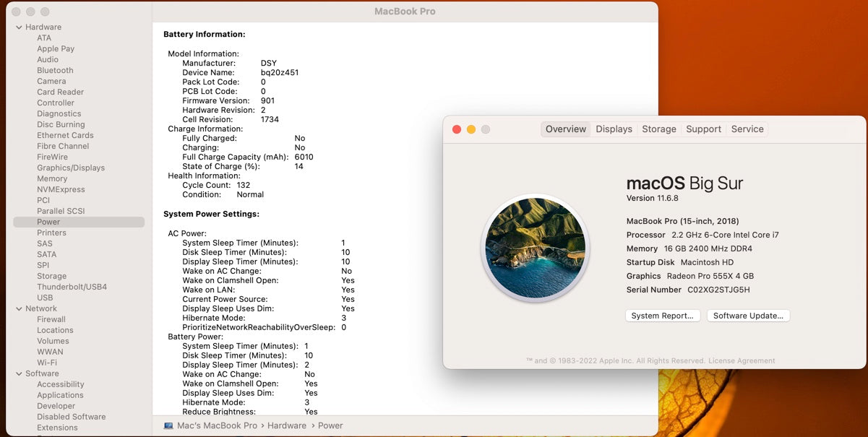Open the Storage tab
868x437 pixels.
[x=659, y=129]
